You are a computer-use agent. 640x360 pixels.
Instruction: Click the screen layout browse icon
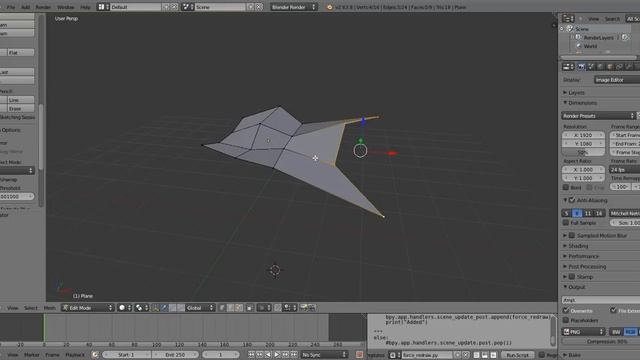[x=102, y=7]
